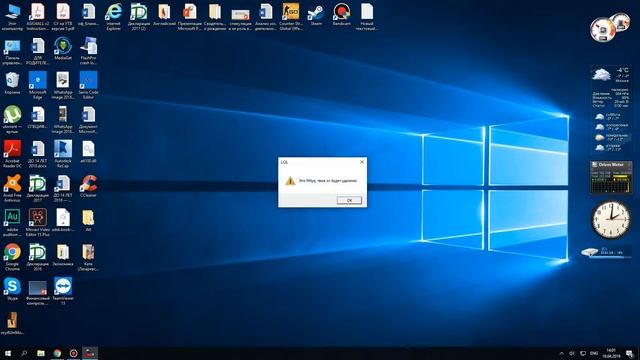640x360 pixels.
Task: Open File Explorer from the taskbar
Action: (41, 353)
